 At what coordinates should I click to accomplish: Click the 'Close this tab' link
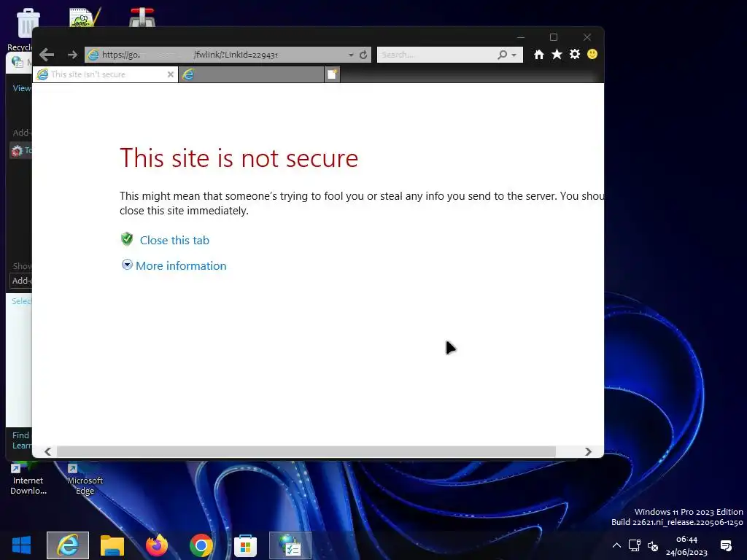tap(174, 240)
